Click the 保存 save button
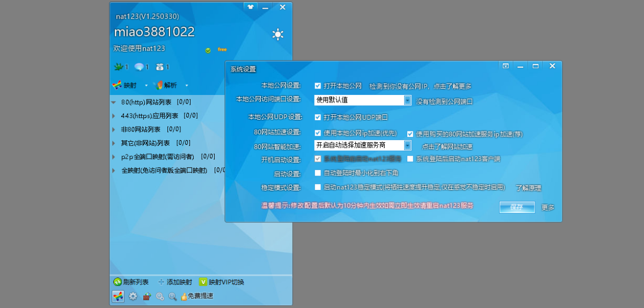The height and width of the screenshot is (308, 644). pyautogui.click(x=517, y=208)
